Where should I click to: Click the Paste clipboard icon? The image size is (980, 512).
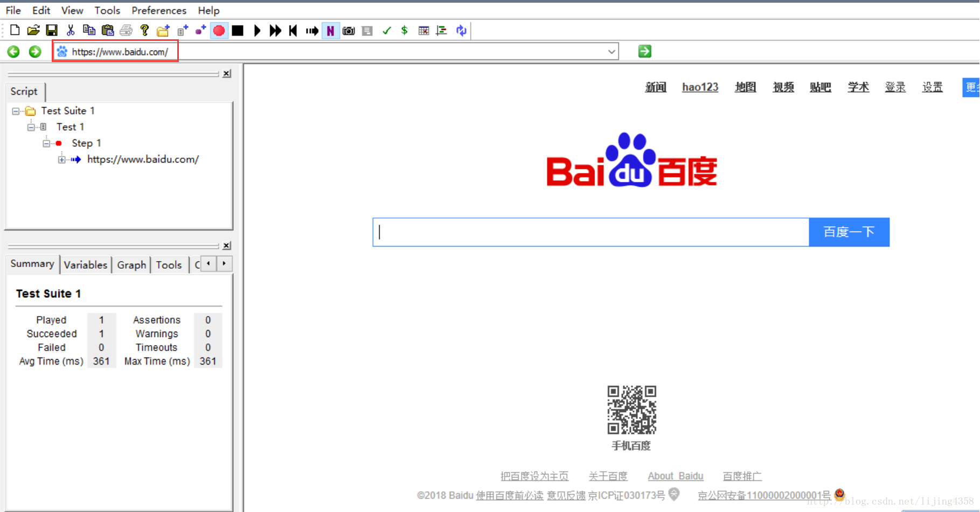point(108,30)
